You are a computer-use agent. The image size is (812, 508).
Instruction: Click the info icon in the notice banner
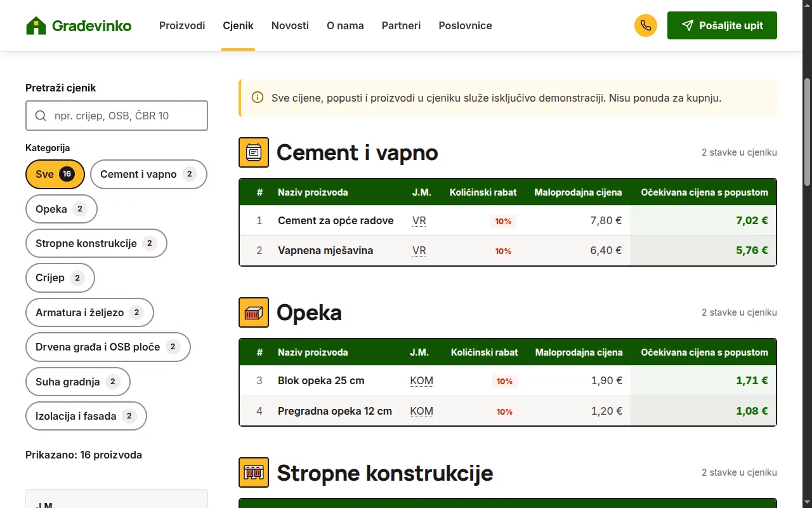pos(258,98)
